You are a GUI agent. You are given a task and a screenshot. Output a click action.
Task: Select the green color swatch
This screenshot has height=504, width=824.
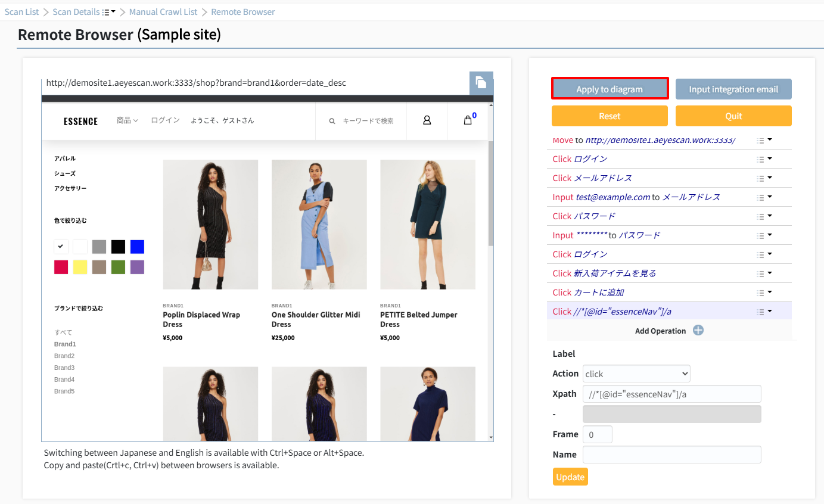tap(118, 267)
